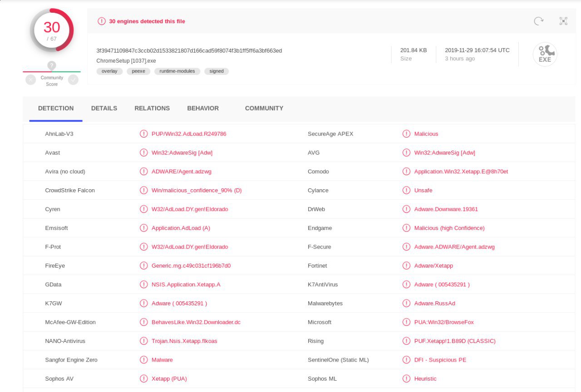Click the 2019-11-29 16:07:54 UTC timestamp
This screenshot has width=581, height=392.
(477, 50)
